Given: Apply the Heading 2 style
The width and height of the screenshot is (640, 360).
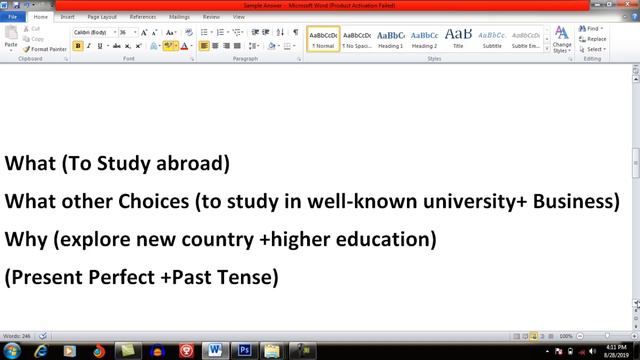Looking at the screenshot, I should pos(424,39).
